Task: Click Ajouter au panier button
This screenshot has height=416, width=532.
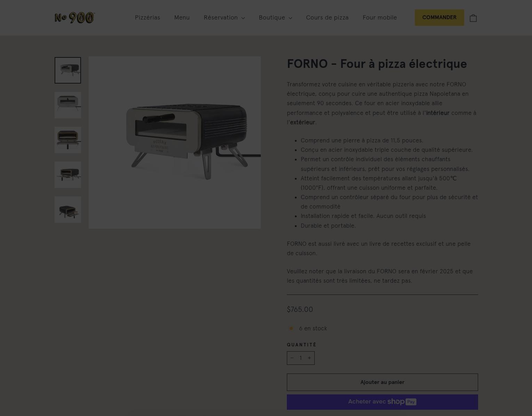Action: (x=382, y=382)
